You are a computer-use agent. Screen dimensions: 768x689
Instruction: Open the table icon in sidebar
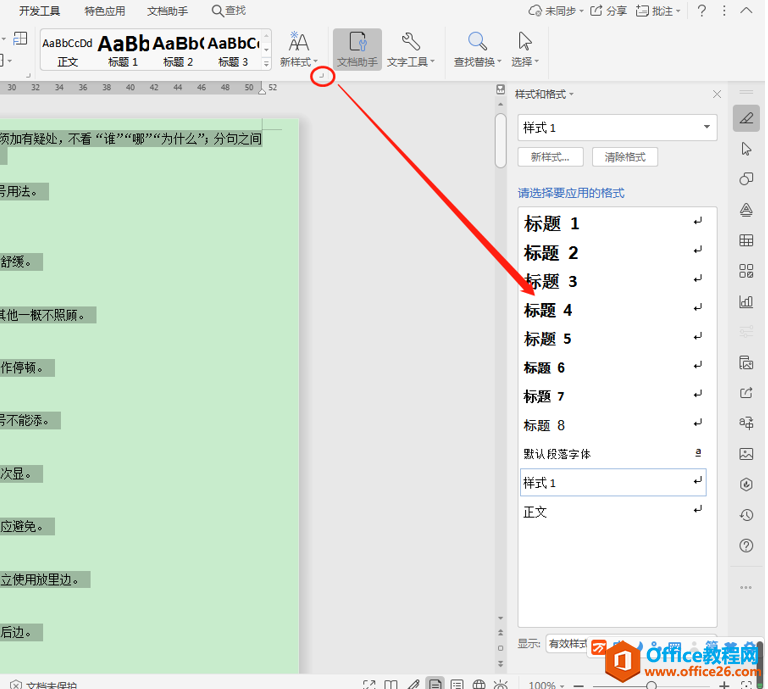(746, 240)
